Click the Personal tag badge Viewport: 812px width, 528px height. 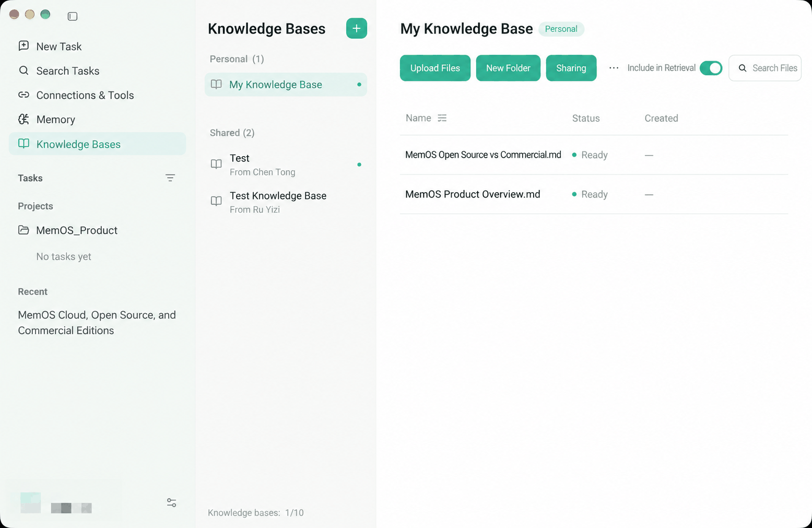click(x=561, y=29)
